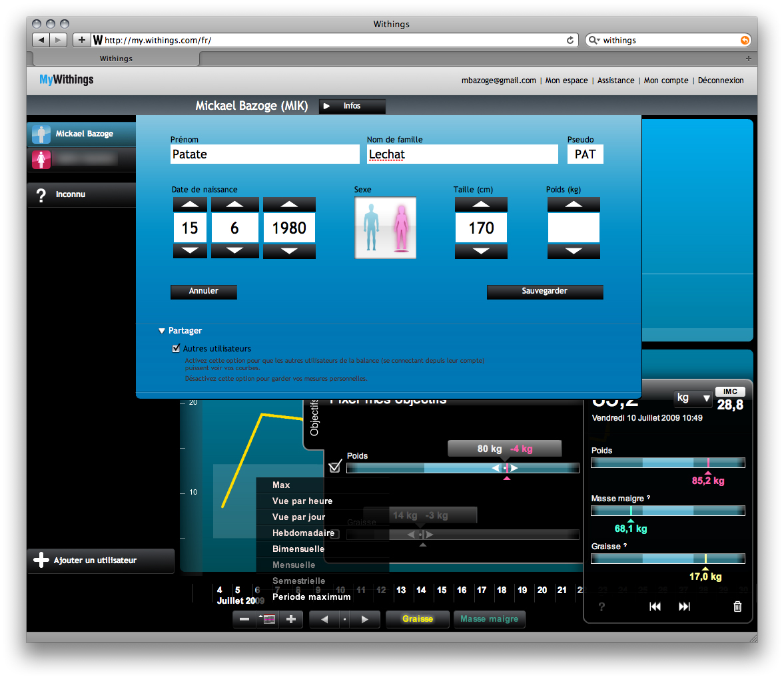
Task: Increase birth day with up arrow
Action: coord(190,204)
